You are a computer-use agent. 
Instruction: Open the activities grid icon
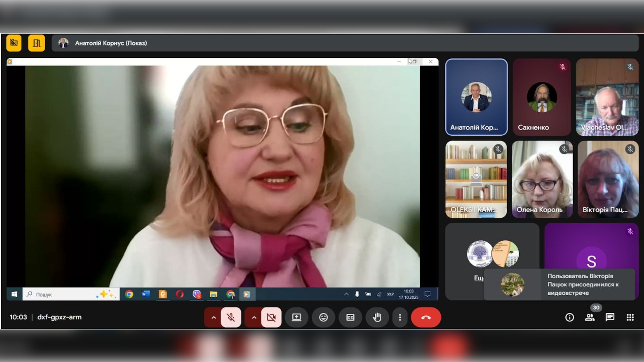click(x=630, y=317)
